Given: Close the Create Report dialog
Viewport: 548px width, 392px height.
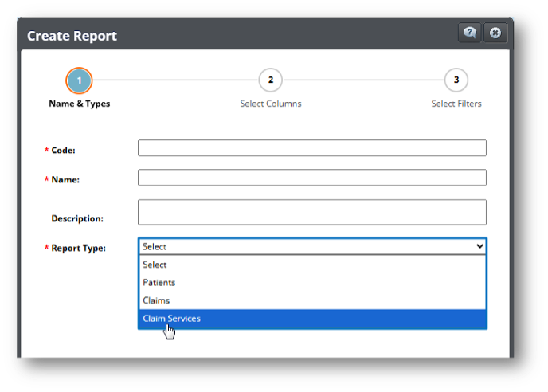Looking at the screenshot, I should tap(495, 33).
